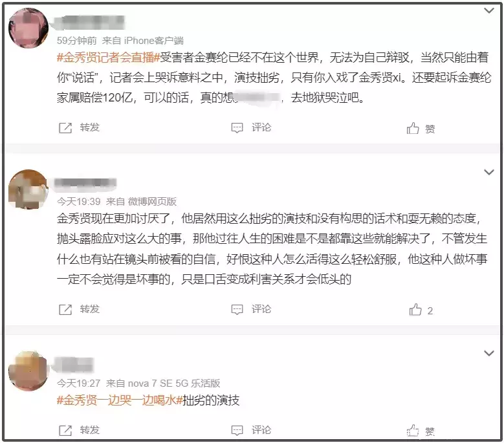Expand options chevron on first post

[489, 10]
